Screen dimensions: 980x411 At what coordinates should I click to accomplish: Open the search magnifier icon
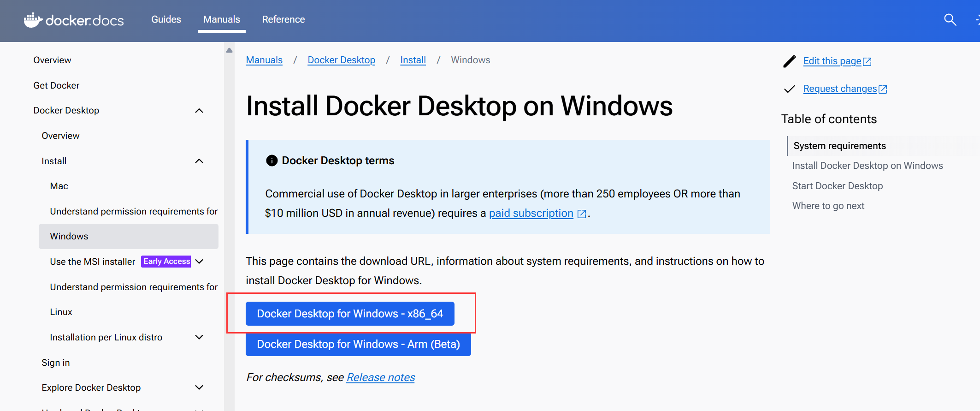[x=950, y=19]
